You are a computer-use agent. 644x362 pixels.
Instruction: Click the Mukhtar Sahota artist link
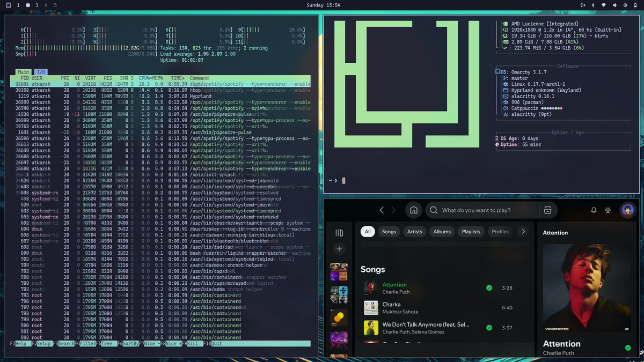coord(400,312)
